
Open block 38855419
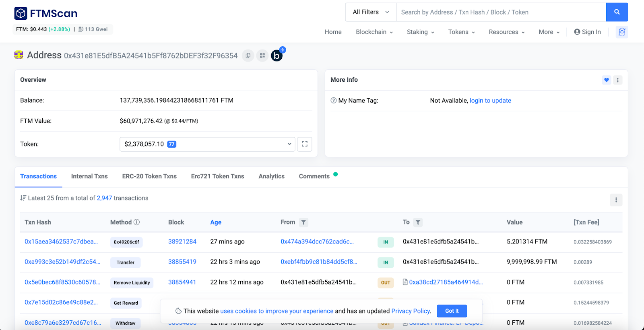click(182, 262)
